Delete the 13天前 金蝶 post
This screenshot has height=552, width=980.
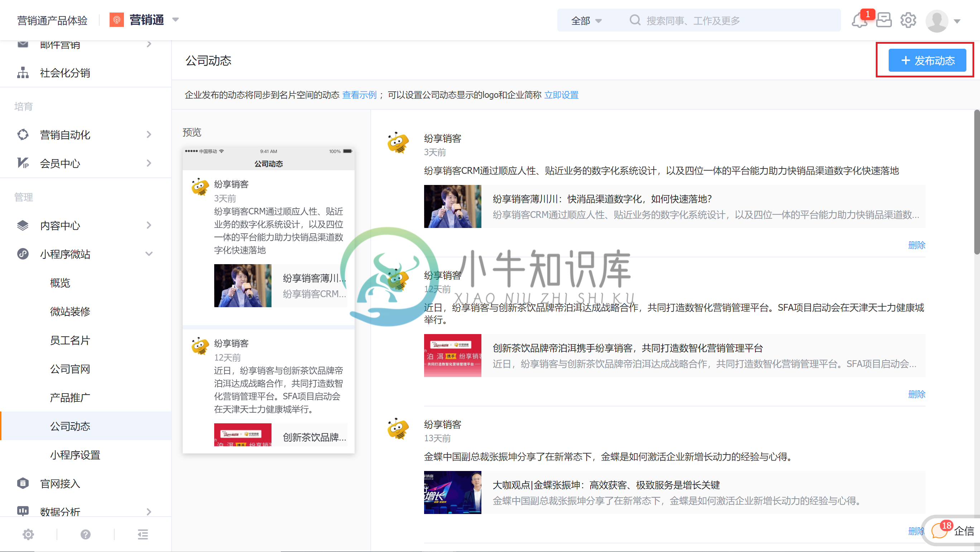pos(916,531)
